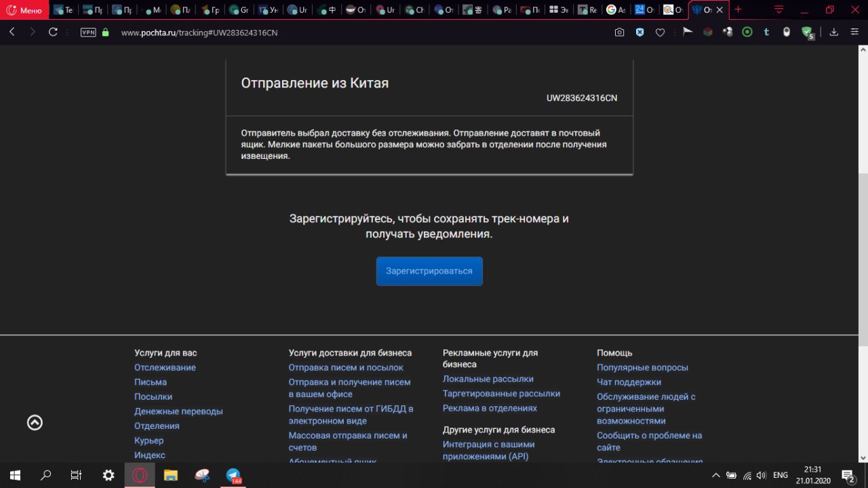The image size is (868, 488).
Task: Open the Популярные вопросы link
Action: [x=642, y=367]
